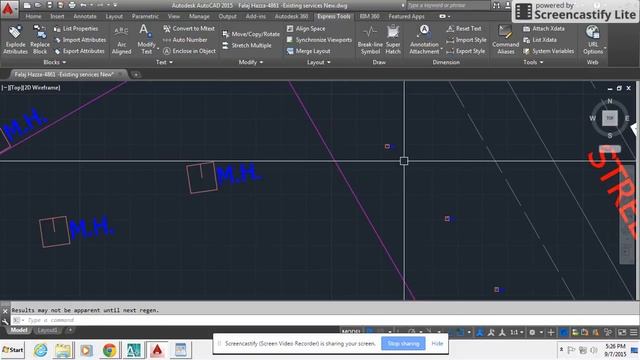Expand the Layout panel dropdown
640x360 pixels.
(x=318, y=62)
